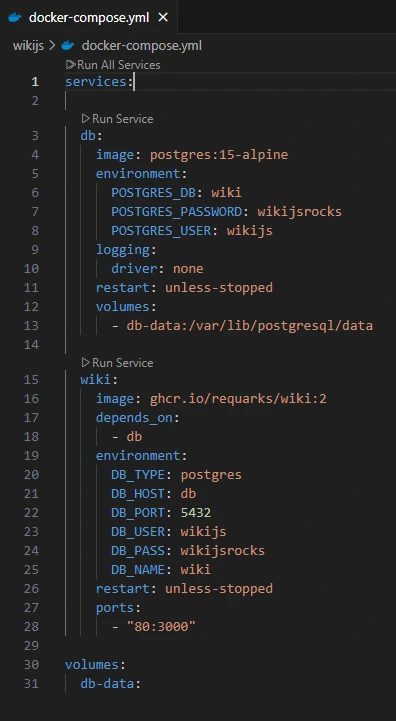Click the play icon beside Run All Services
The image size is (396, 721).
click(x=71, y=65)
